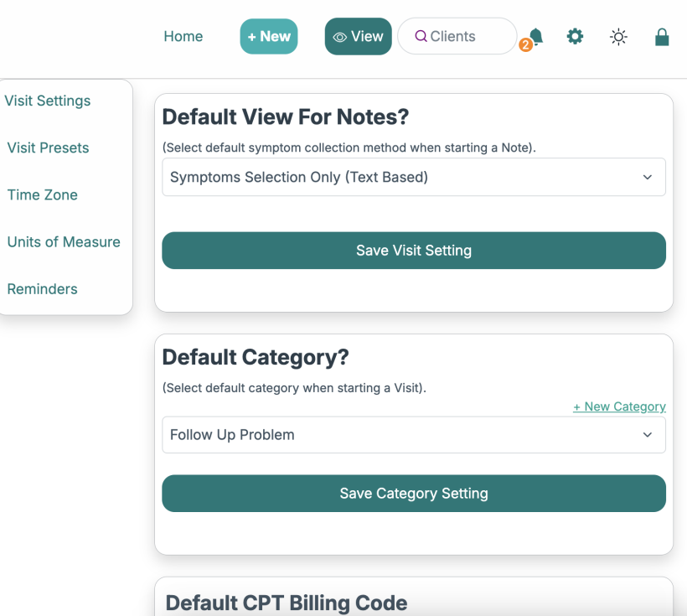Click the lock icon in header
This screenshot has height=616, width=687.
point(662,37)
